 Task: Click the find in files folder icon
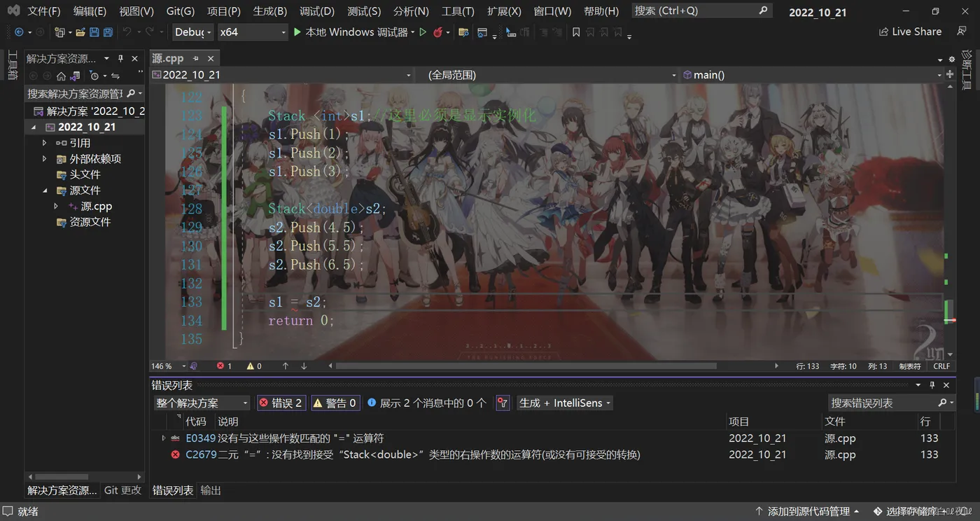[x=463, y=32]
